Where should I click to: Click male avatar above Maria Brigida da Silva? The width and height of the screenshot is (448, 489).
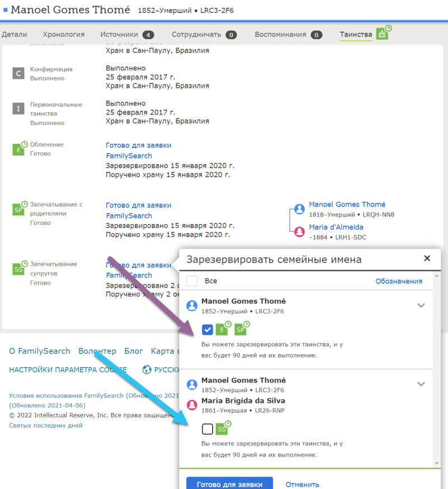tap(192, 384)
